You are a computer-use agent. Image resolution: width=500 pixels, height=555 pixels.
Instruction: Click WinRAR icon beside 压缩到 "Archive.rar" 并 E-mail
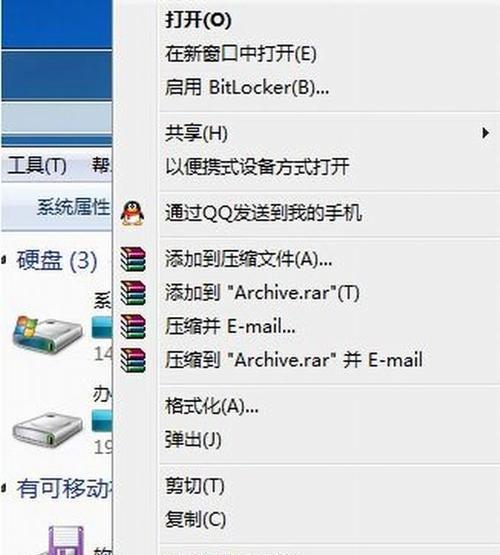133,360
